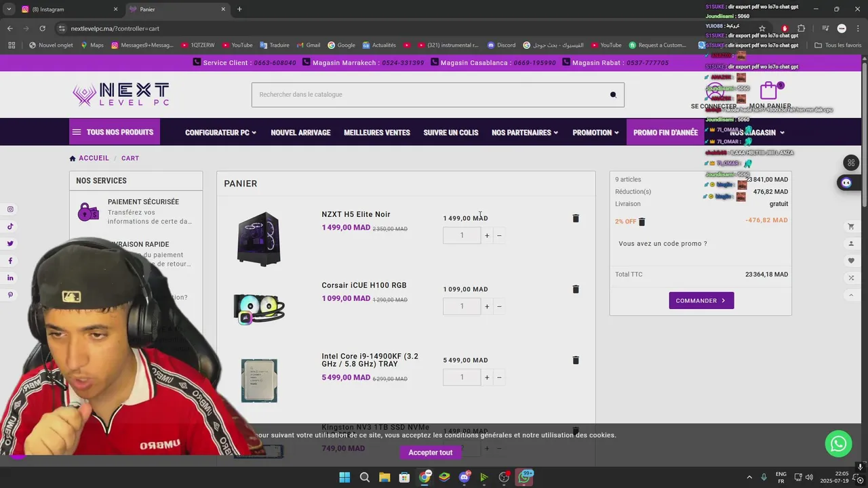This screenshot has height=488, width=868.
Task: Switch to the Instagram browser tab
Action: [x=68, y=9]
